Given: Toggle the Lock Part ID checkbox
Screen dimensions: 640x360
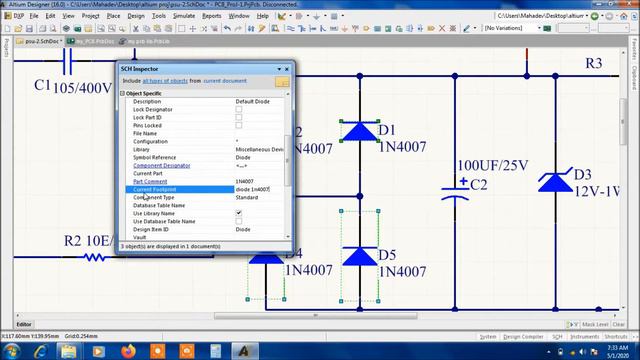Looking at the screenshot, I should [239, 118].
